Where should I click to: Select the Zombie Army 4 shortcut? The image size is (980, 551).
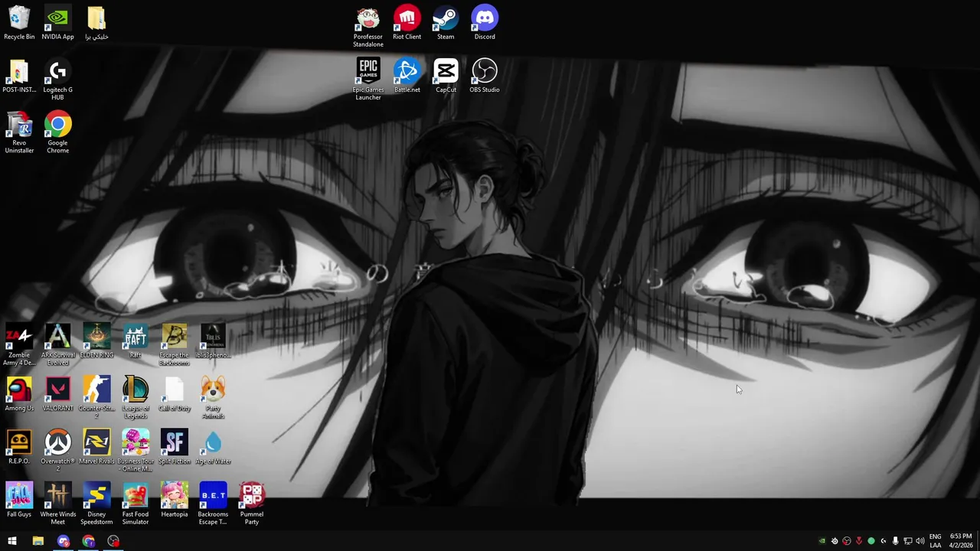19,345
